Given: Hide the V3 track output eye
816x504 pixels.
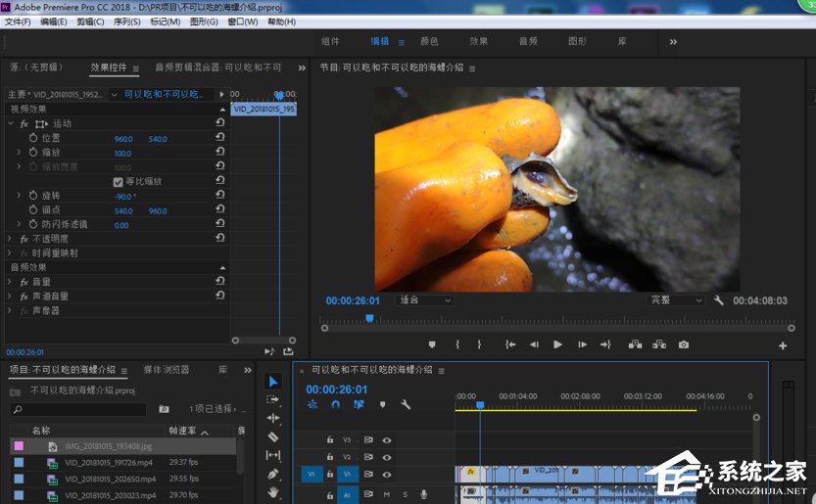Looking at the screenshot, I should [x=387, y=440].
